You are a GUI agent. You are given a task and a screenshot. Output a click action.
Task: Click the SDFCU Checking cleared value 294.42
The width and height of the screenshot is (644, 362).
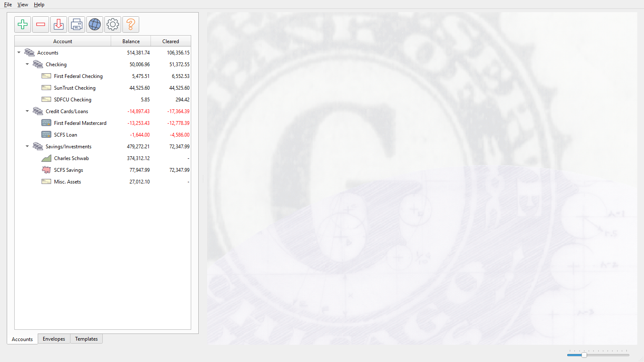(x=182, y=100)
